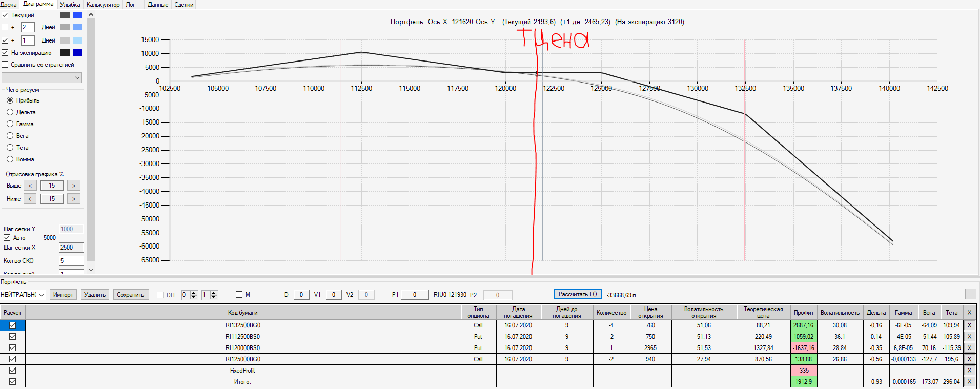Viewport: 980px width, 389px height.
Task: Click the Импорт button
Action: (63, 295)
